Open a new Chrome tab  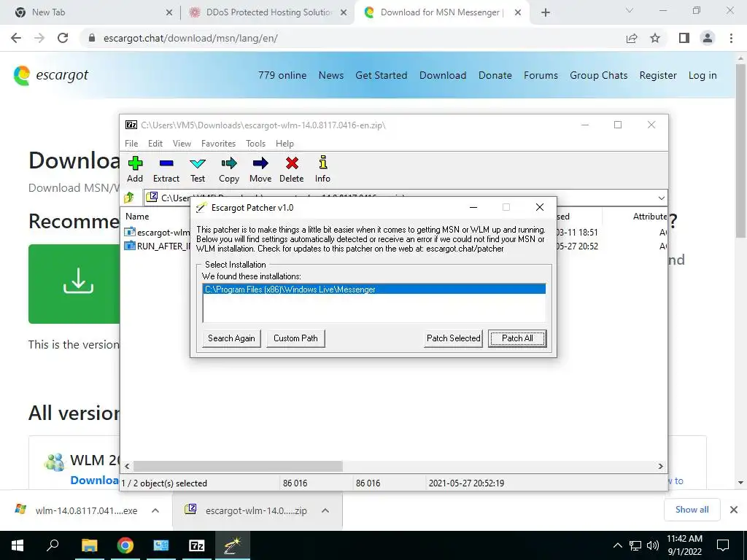(x=546, y=12)
